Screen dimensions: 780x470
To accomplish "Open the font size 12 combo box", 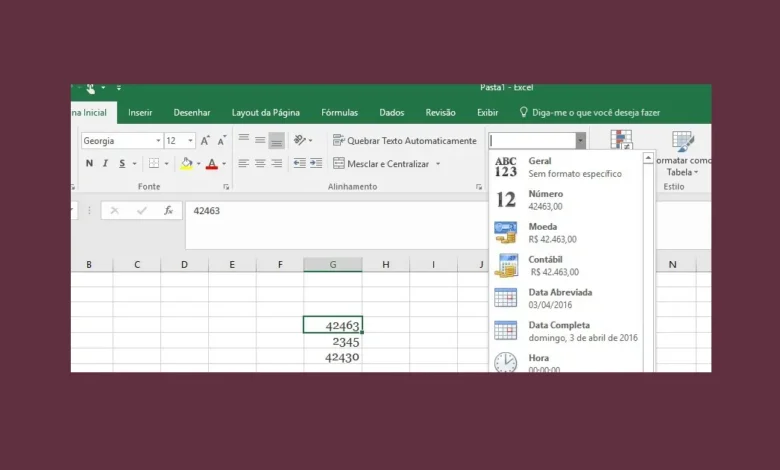I will [x=180, y=141].
